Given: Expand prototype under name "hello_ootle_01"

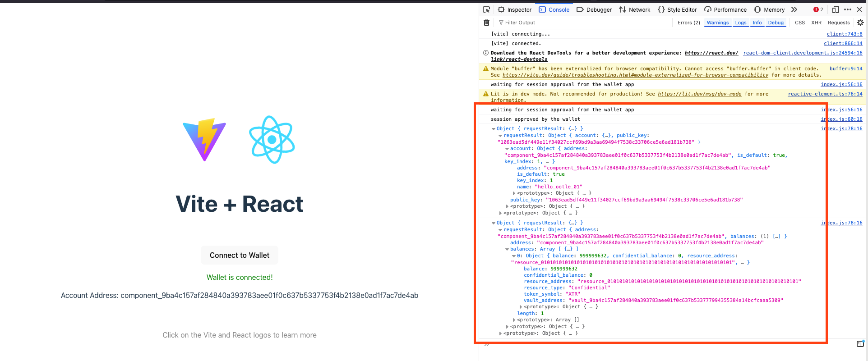Looking at the screenshot, I should pos(514,193).
